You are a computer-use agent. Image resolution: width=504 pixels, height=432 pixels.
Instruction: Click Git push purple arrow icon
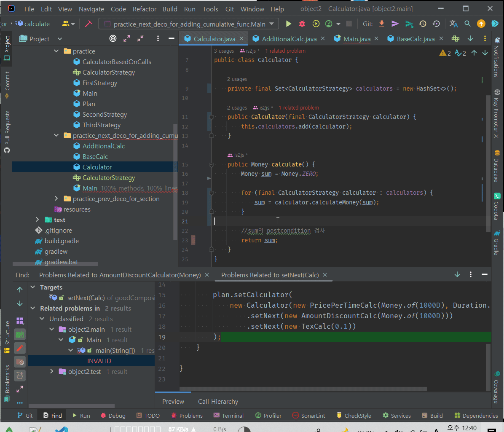click(395, 24)
